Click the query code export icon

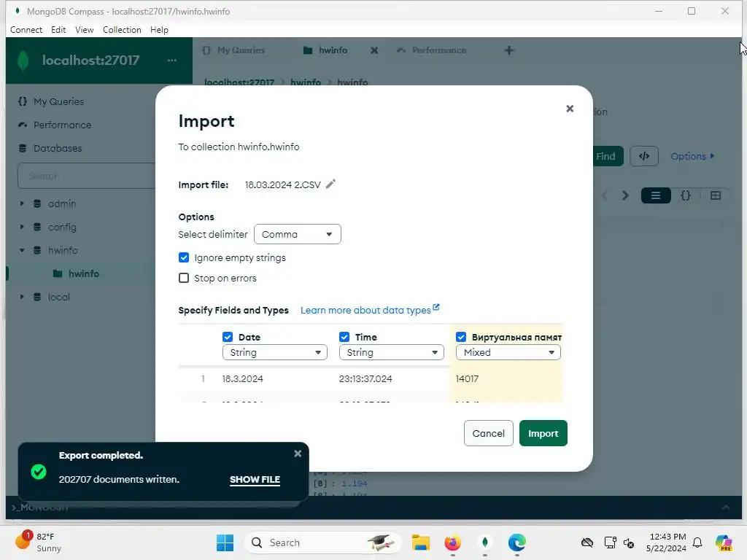tap(644, 156)
